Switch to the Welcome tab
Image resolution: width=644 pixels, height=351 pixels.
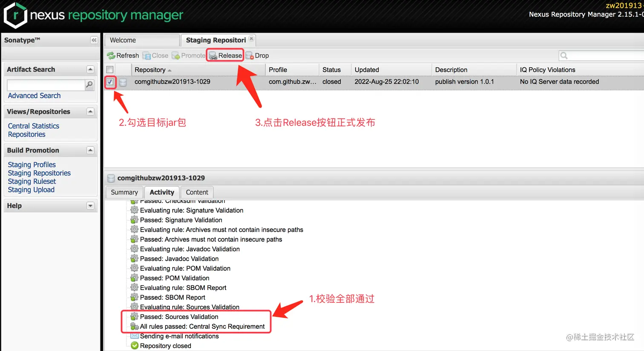(142, 40)
